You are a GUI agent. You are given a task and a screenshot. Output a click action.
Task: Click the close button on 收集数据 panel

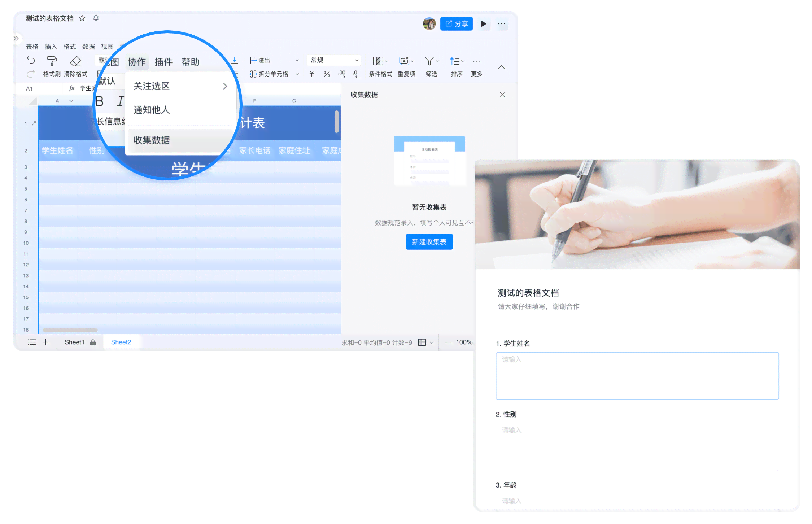coord(502,93)
